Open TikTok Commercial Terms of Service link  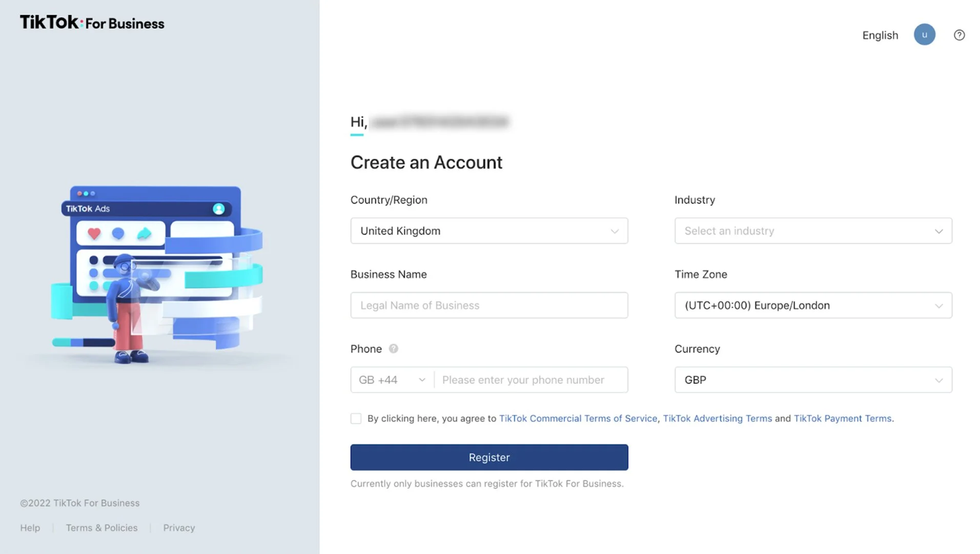pos(578,419)
